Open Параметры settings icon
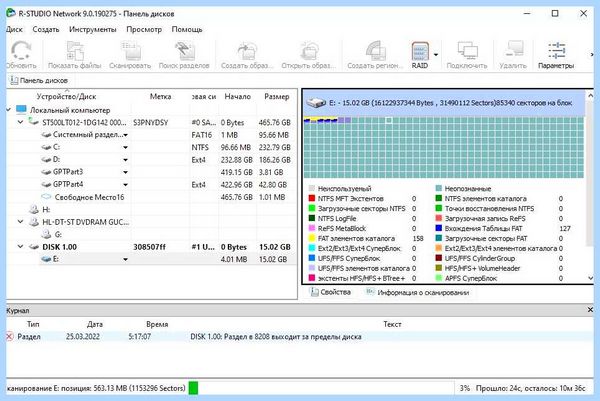 [556, 51]
